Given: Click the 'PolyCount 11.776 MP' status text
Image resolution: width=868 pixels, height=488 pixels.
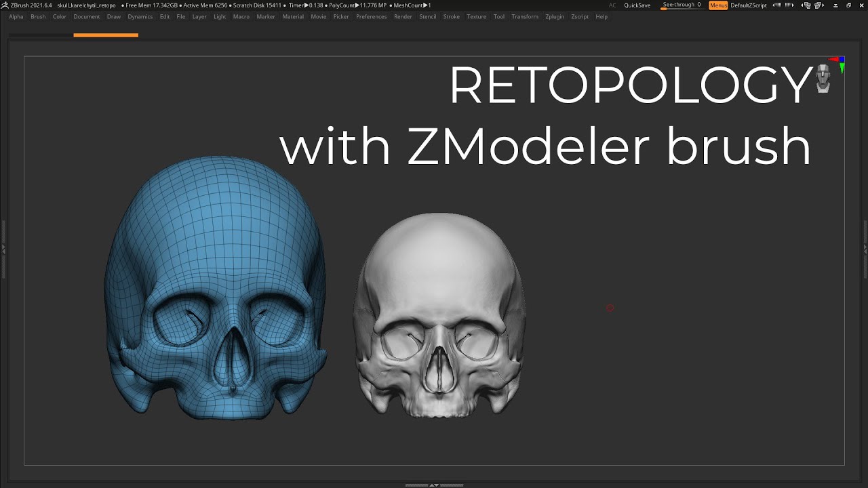Looking at the screenshot, I should click(x=357, y=5).
